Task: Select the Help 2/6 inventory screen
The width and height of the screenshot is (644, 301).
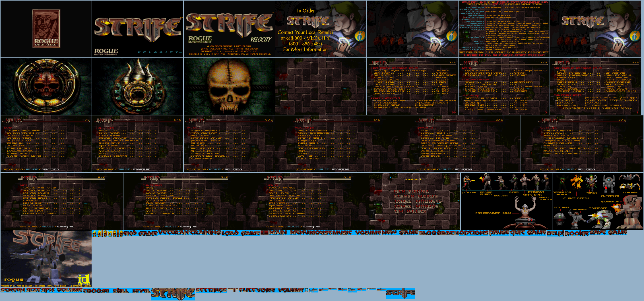Action: [459, 144]
